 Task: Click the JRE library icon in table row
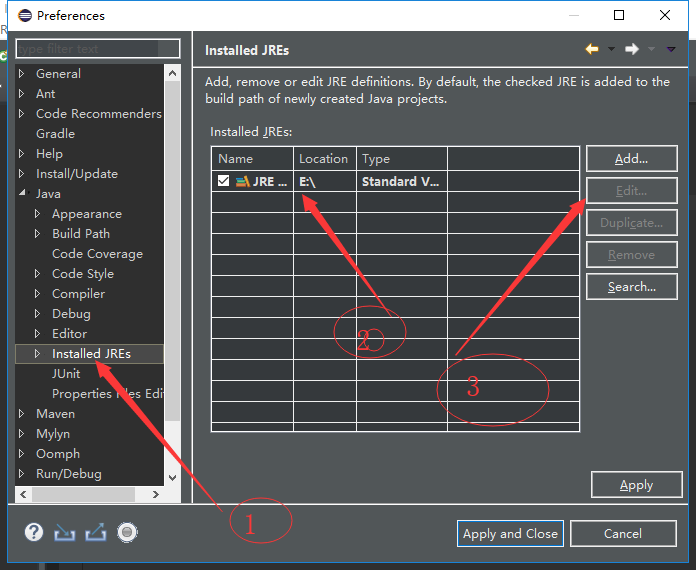tap(243, 181)
